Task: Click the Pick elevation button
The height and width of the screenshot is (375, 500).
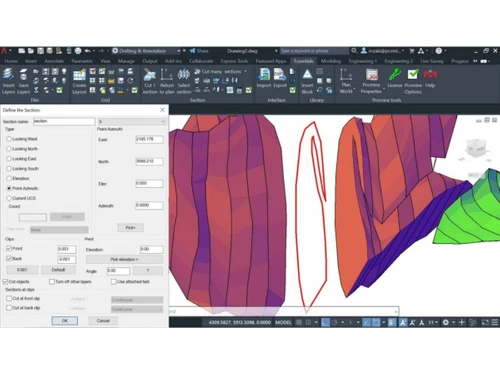Action: pos(124,259)
